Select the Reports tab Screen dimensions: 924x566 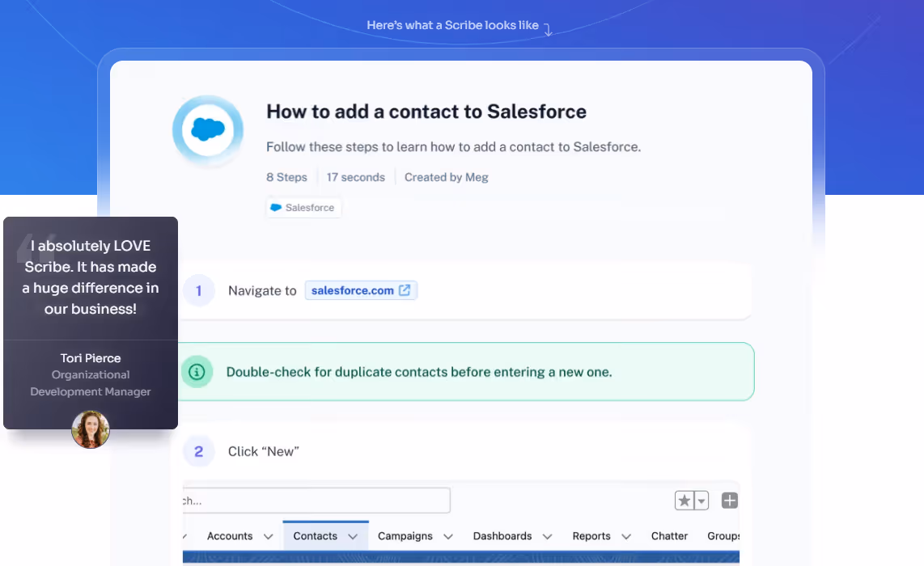pos(591,536)
